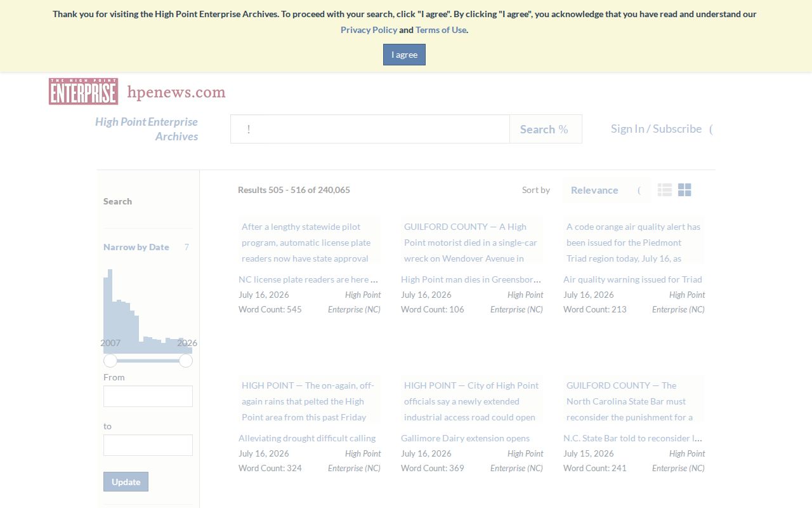
Task: Click the Update button
Action: (126, 481)
